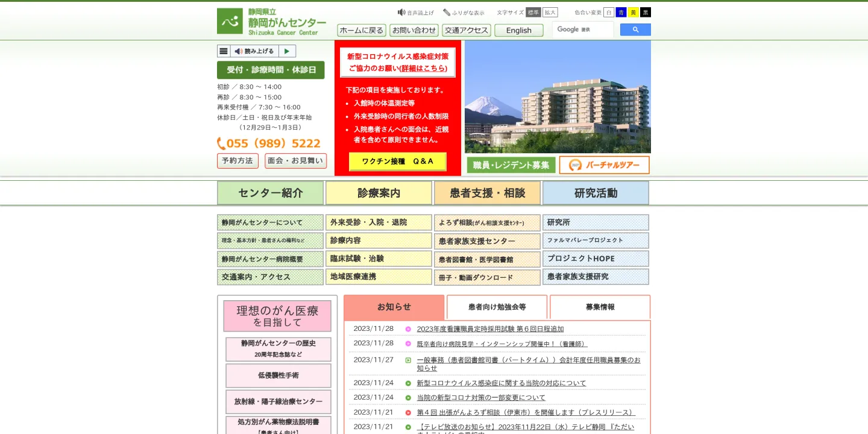Click the Shizuoka Cancer Center logo
868x434 pixels.
click(272, 21)
